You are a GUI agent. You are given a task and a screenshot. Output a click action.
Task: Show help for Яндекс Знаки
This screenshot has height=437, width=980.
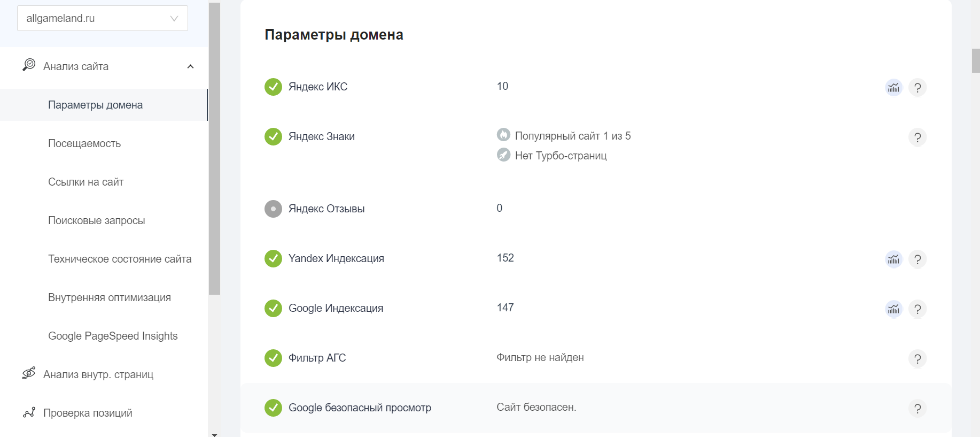point(917,137)
